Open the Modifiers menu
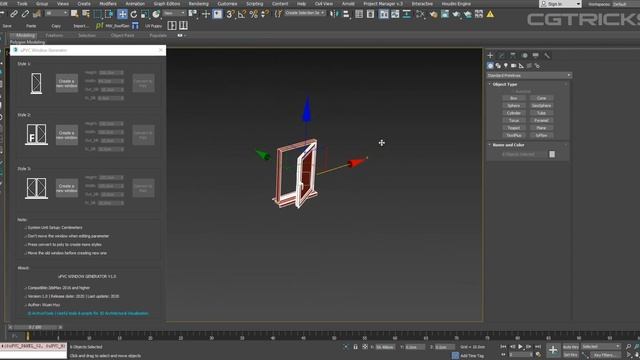The height and width of the screenshot is (360, 640). 108,4
